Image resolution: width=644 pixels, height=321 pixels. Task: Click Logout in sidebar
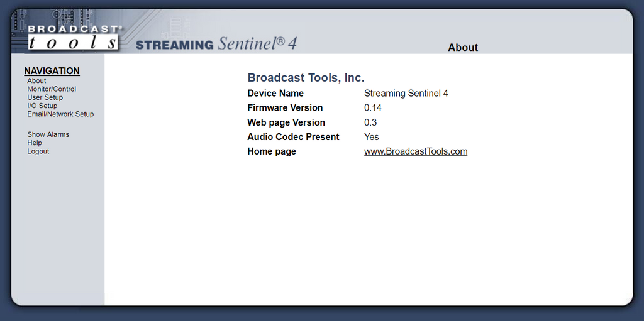(38, 151)
